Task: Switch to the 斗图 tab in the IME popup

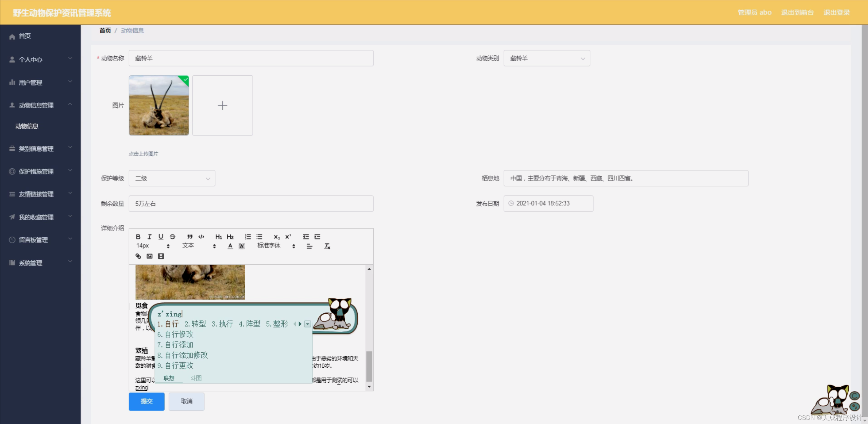Action: [x=196, y=378]
